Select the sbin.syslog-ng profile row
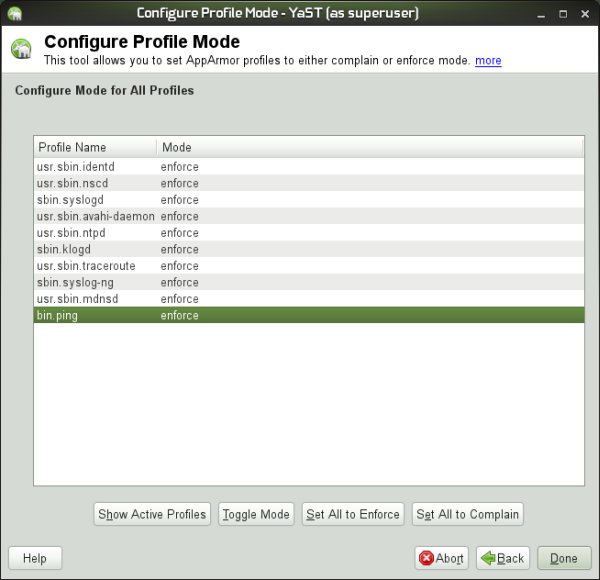Screen dimensions: 600x580 [x=309, y=282]
